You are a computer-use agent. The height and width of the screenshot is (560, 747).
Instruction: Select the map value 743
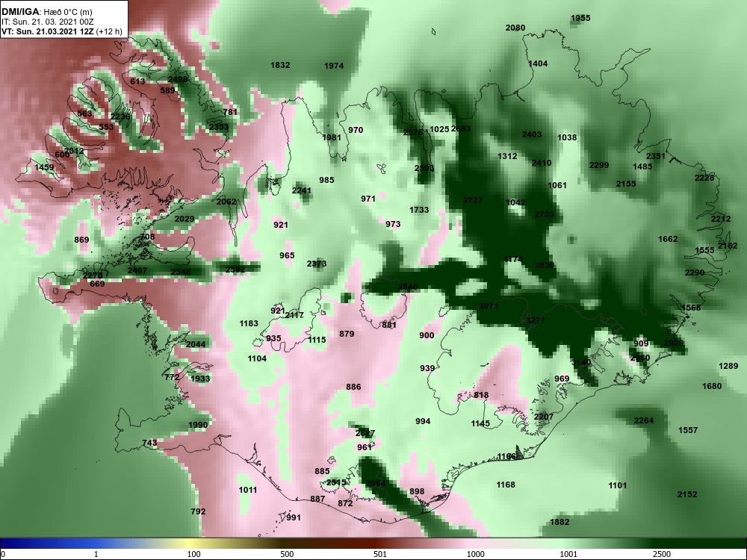(x=149, y=442)
